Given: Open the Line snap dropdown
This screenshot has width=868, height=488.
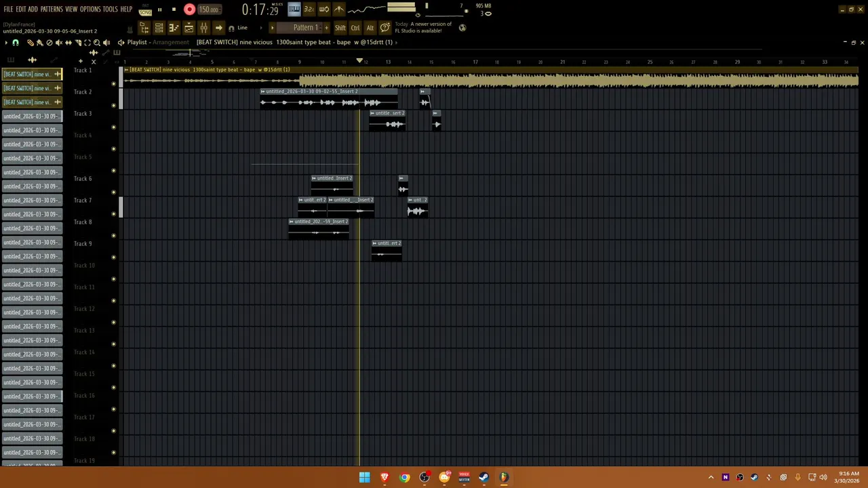Looking at the screenshot, I should pos(242,28).
